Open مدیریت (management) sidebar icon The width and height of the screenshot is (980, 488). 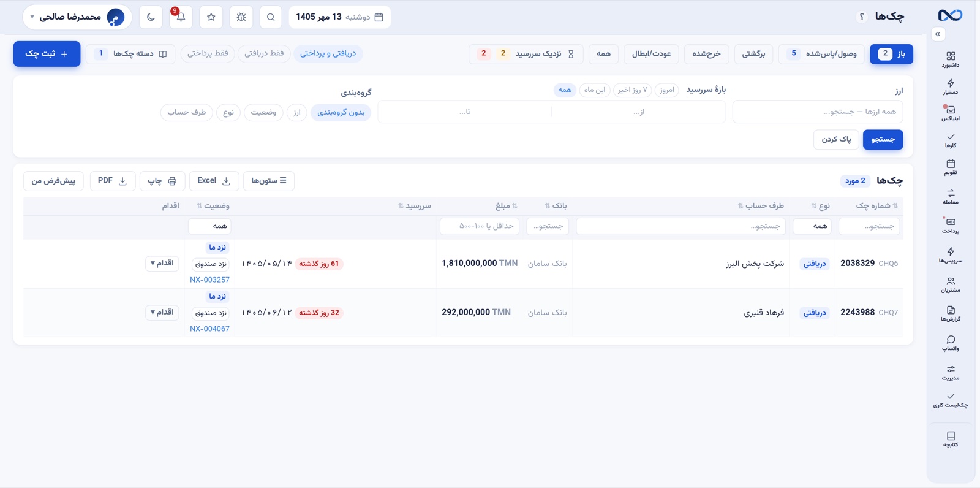(951, 373)
